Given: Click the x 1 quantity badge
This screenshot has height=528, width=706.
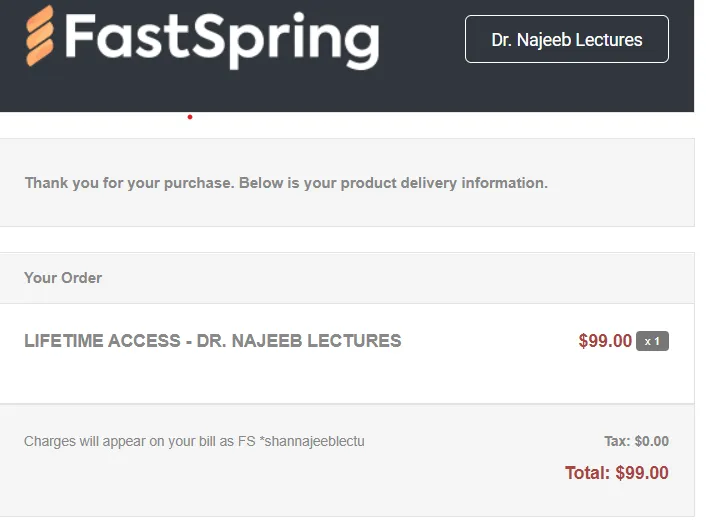Looking at the screenshot, I should point(652,341).
